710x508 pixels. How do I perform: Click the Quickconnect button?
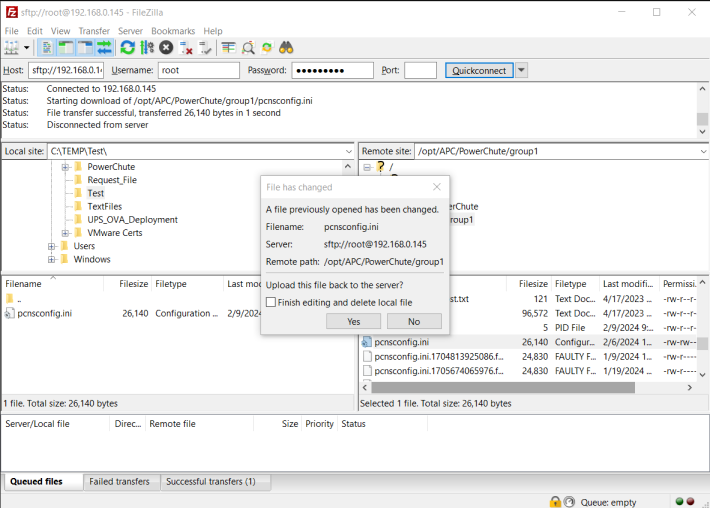point(479,70)
